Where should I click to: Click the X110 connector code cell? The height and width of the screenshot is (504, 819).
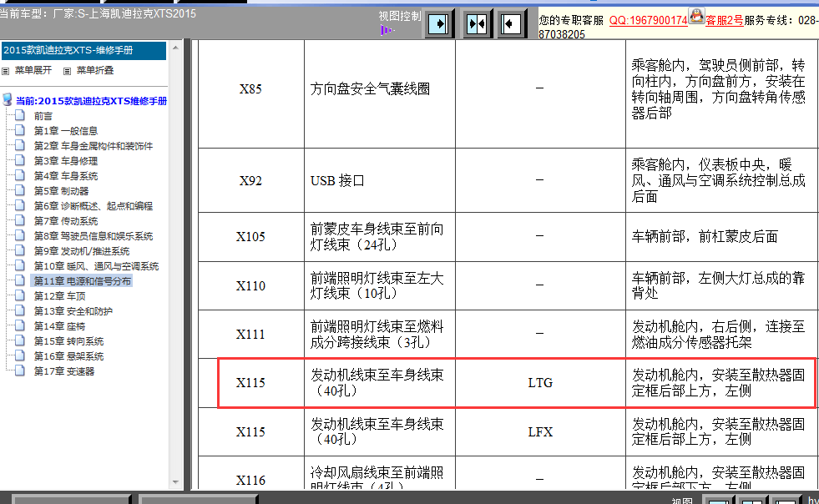click(250, 285)
